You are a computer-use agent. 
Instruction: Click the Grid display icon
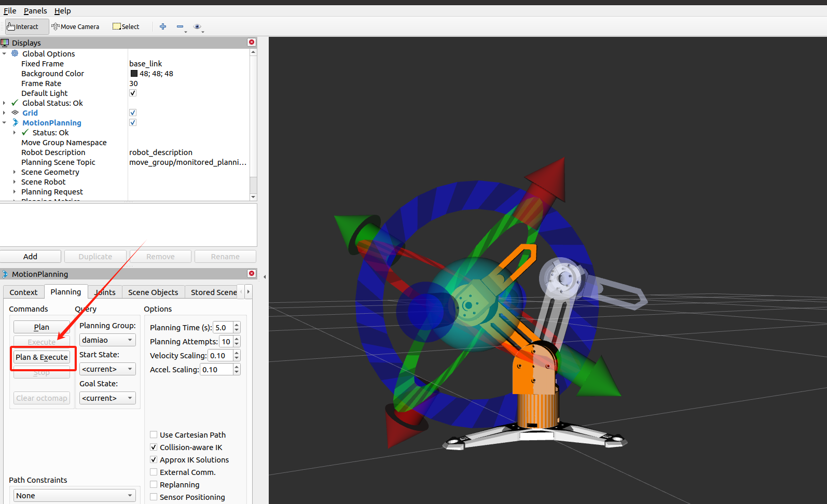pos(15,113)
